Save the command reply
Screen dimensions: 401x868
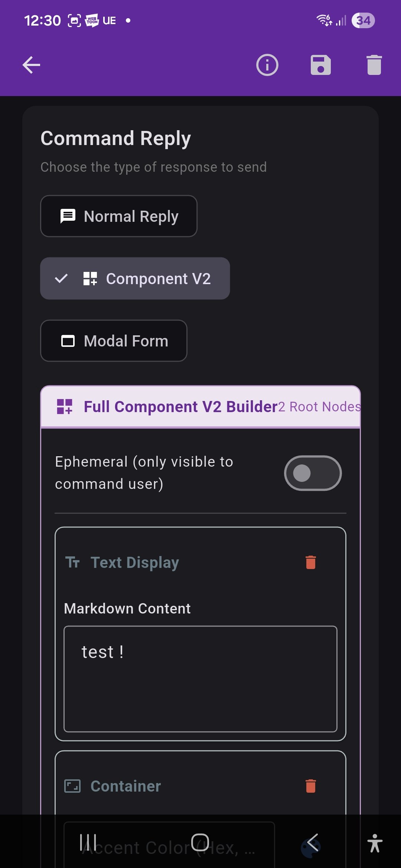click(321, 65)
